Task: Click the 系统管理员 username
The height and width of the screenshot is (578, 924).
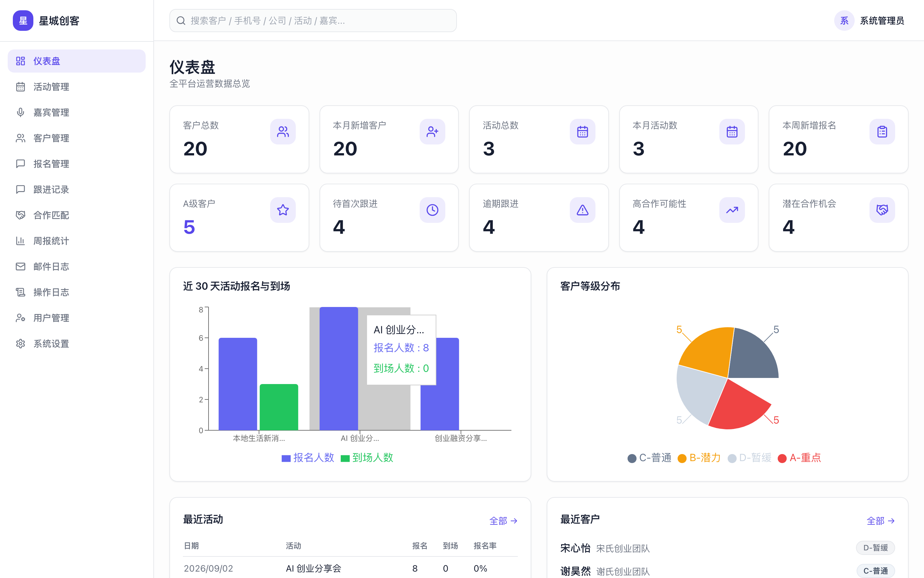Action: (882, 21)
